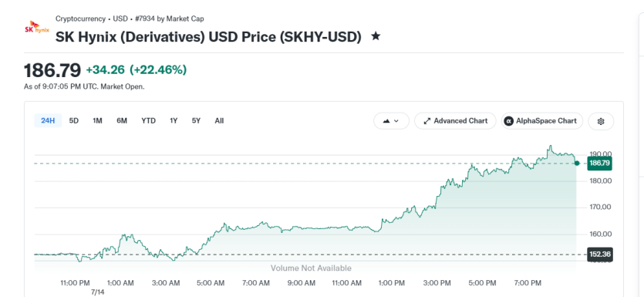Open the AlphaSpace Chart button

point(541,121)
